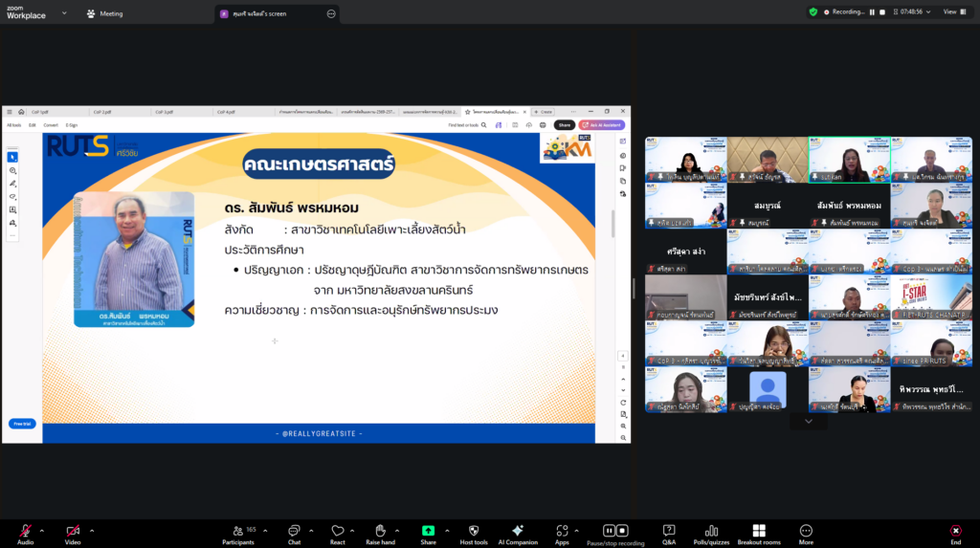Image resolution: width=980 pixels, height=548 pixels.
Task: Click Find text or tools search
Action: coord(467,125)
